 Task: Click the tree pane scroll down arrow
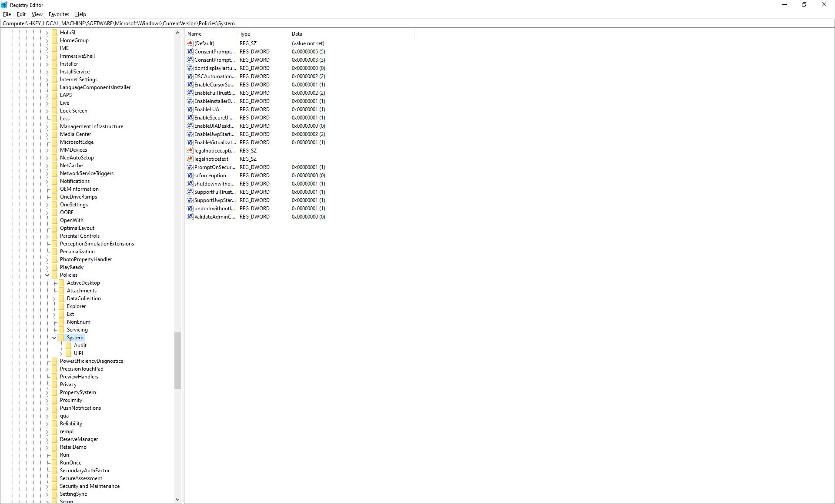point(177,500)
